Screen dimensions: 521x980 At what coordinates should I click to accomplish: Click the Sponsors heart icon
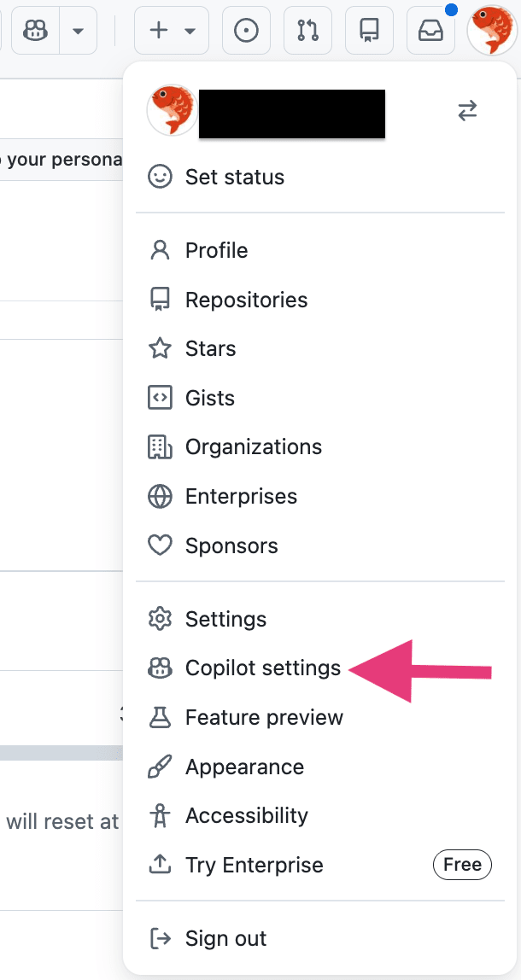point(160,545)
